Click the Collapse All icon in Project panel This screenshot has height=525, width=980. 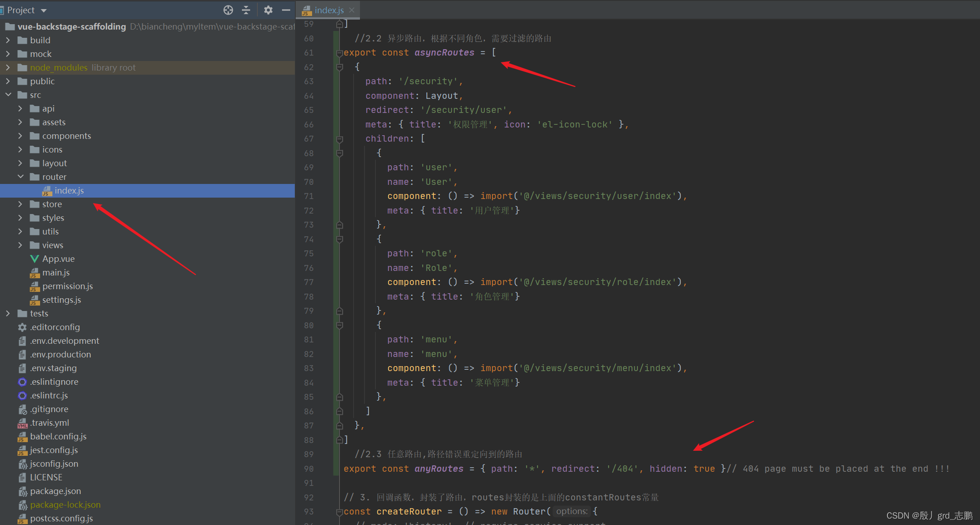pyautogui.click(x=246, y=10)
